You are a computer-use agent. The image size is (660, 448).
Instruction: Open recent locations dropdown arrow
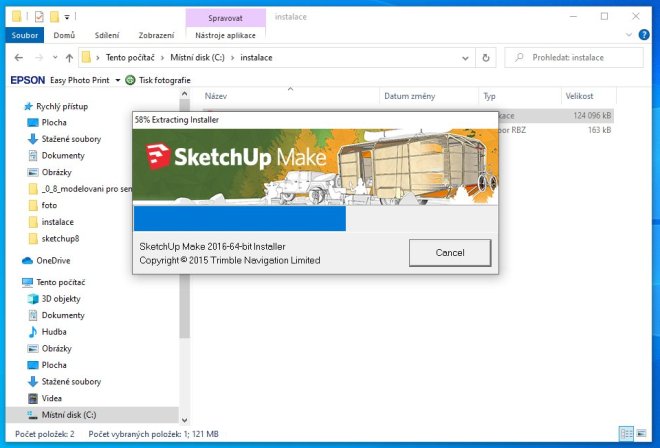(x=55, y=58)
